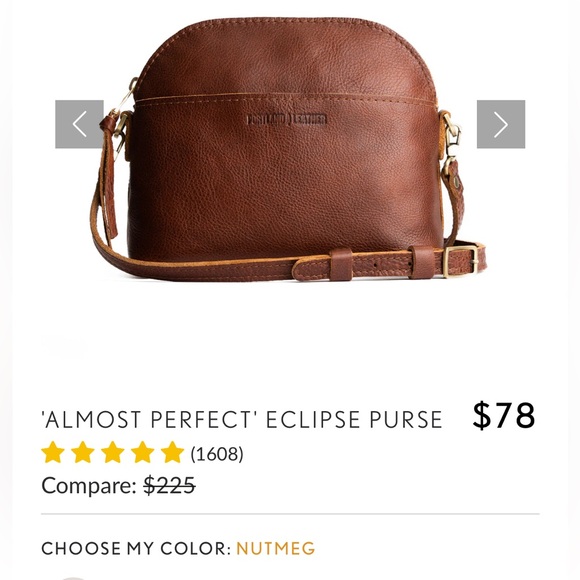Click the leather zipper pull tassel on left
Image resolution: width=580 pixels, height=580 pixels.
[110, 178]
